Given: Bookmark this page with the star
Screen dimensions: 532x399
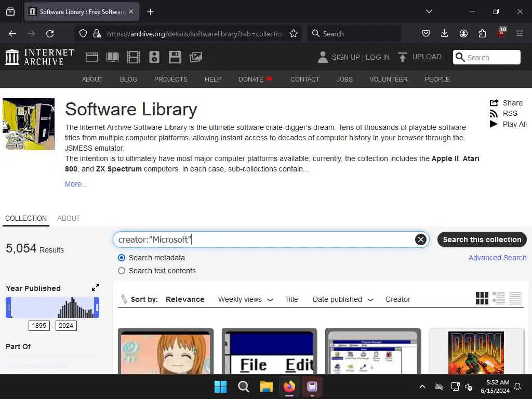Looking at the screenshot, I should pos(294,34).
